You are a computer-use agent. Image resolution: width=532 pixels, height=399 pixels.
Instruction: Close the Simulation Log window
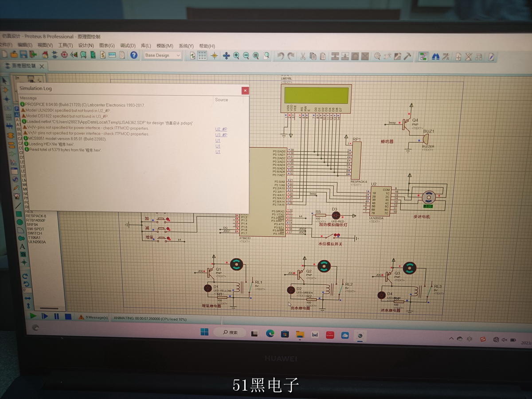click(x=245, y=90)
